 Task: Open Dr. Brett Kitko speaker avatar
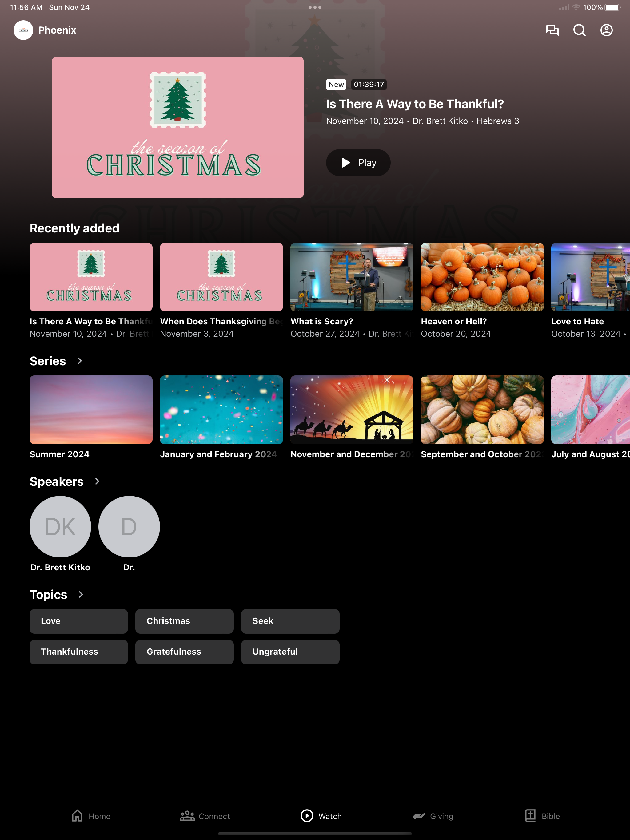[x=60, y=527]
